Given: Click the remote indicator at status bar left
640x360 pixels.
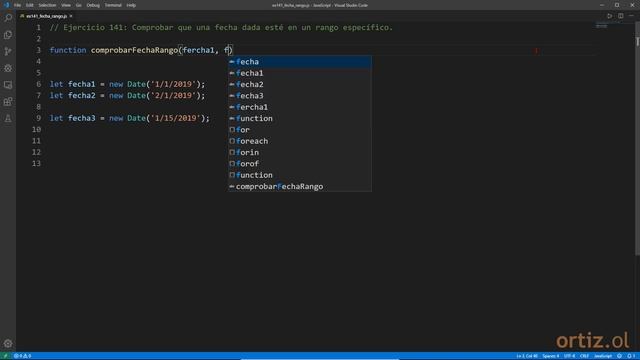Looking at the screenshot, I should point(5,356).
